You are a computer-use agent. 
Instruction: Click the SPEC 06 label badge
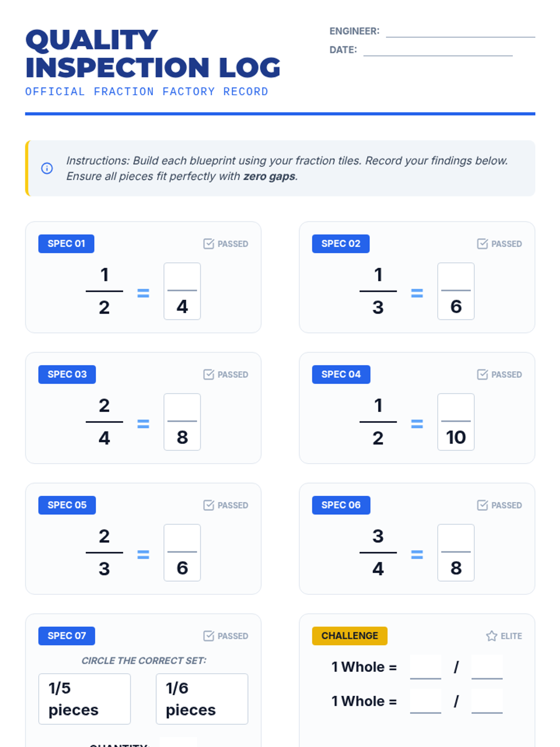pyautogui.click(x=341, y=505)
